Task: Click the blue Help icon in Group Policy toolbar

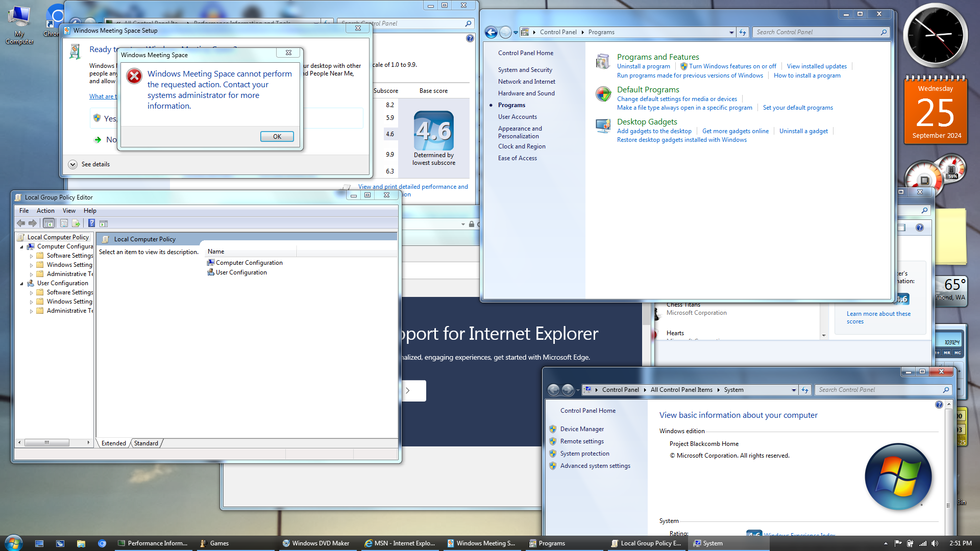Action: (x=91, y=223)
